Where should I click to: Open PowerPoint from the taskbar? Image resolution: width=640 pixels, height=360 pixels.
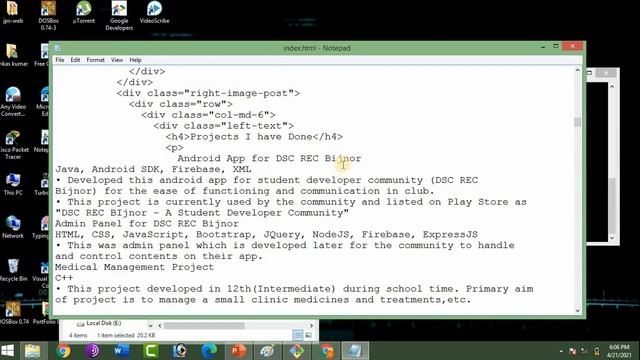[239, 351]
